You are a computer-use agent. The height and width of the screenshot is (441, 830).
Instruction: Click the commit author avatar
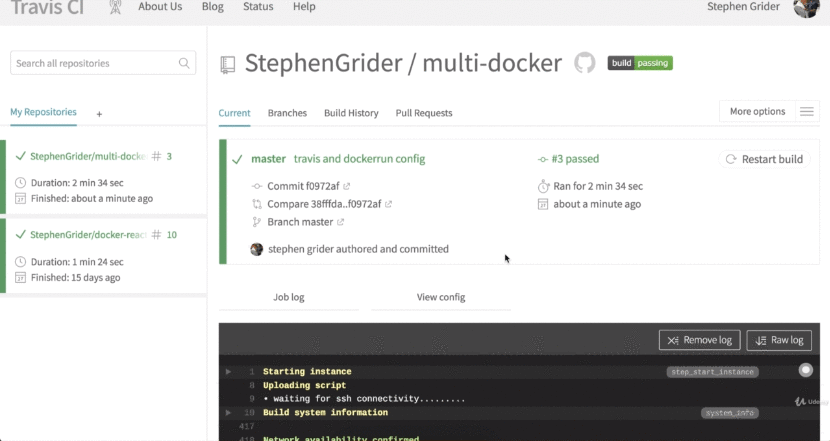257,249
